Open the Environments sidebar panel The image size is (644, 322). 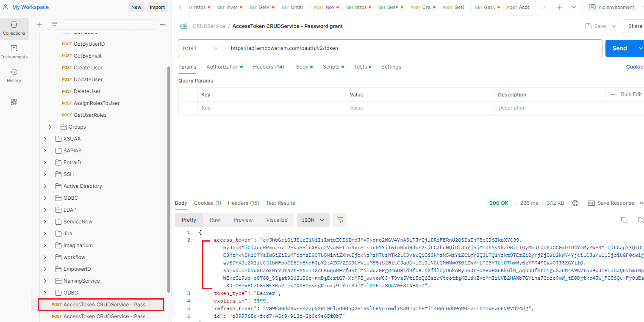click(x=14, y=52)
